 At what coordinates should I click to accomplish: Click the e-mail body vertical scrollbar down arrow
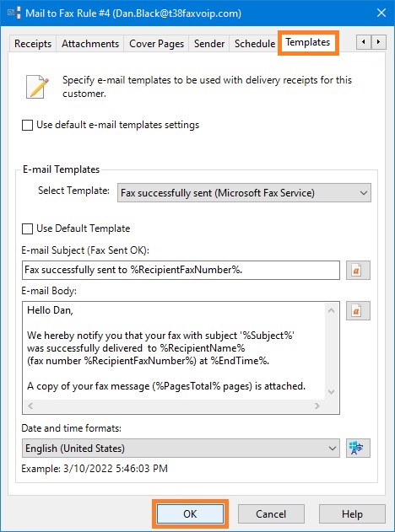coord(332,392)
